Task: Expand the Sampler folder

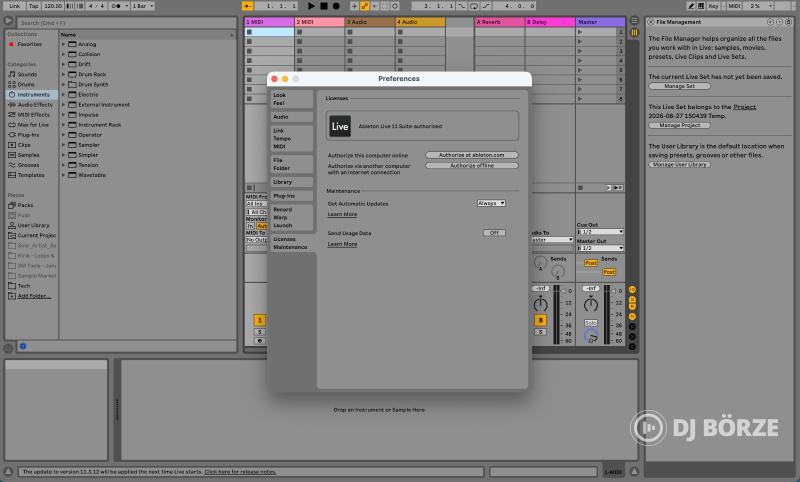Action: click(64, 145)
